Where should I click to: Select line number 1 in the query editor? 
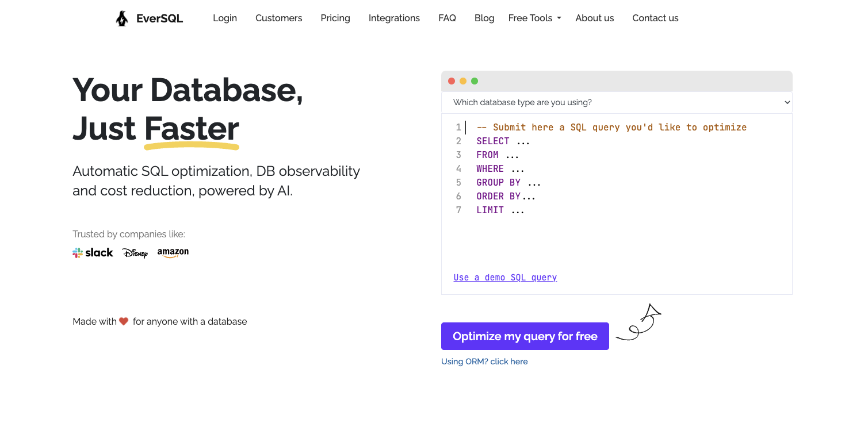(x=458, y=127)
